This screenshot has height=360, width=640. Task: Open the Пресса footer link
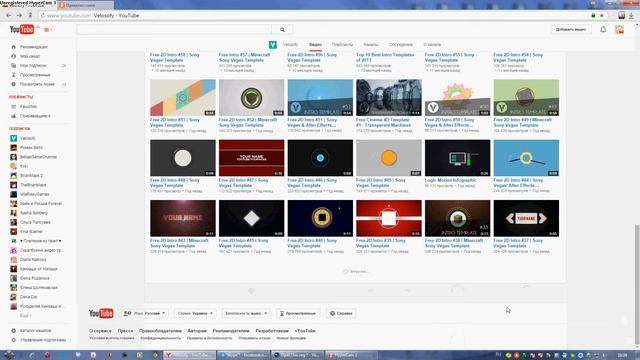[125, 331]
